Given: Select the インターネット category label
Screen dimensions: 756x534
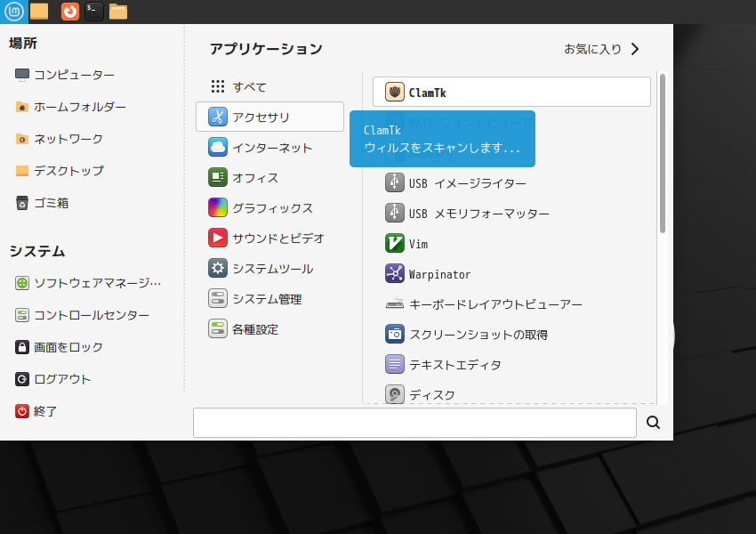Looking at the screenshot, I should click(272, 148).
